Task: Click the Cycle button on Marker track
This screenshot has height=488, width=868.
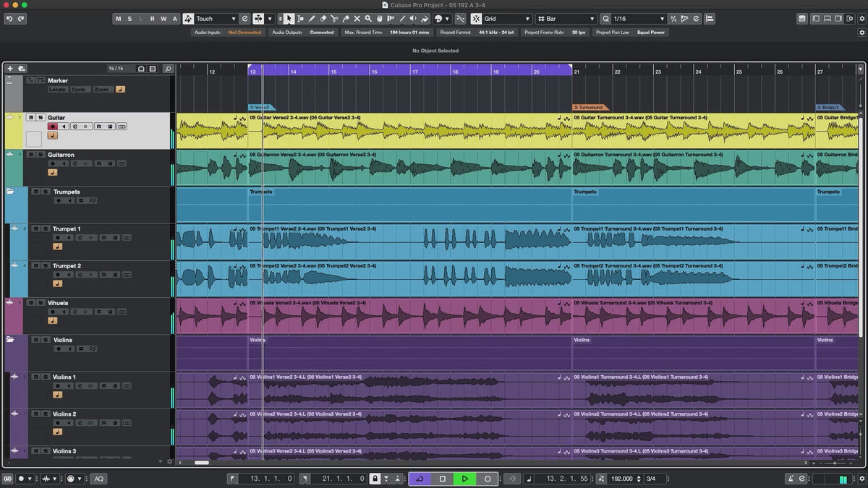Action: pyautogui.click(x=78, y=90)
